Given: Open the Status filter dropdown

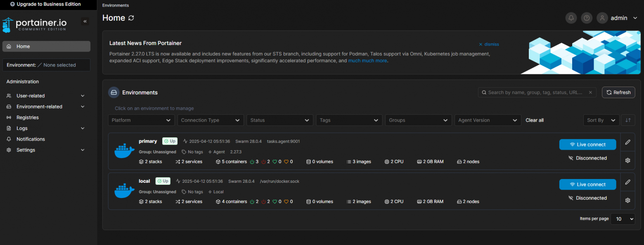Looking at the screenshot, I should coord(280,120).
